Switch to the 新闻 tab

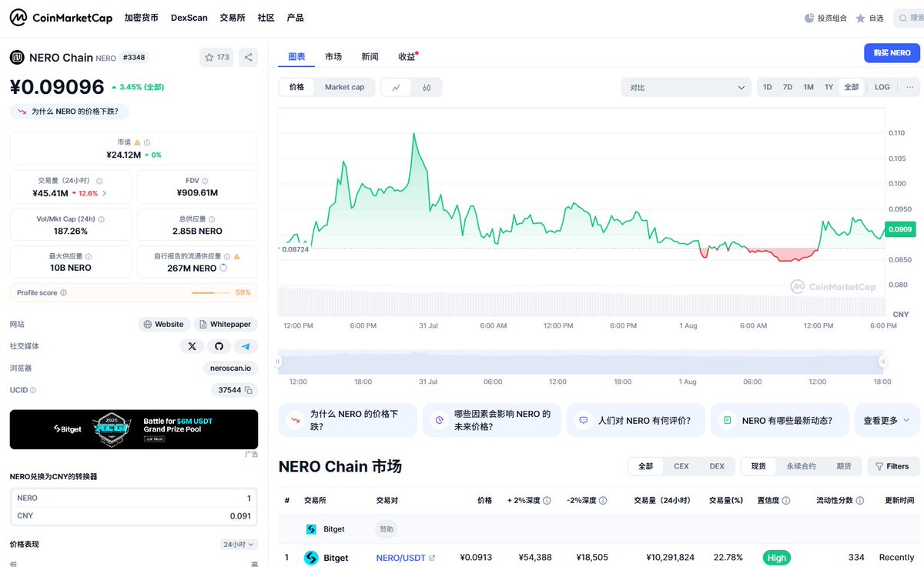click(370, 57)
